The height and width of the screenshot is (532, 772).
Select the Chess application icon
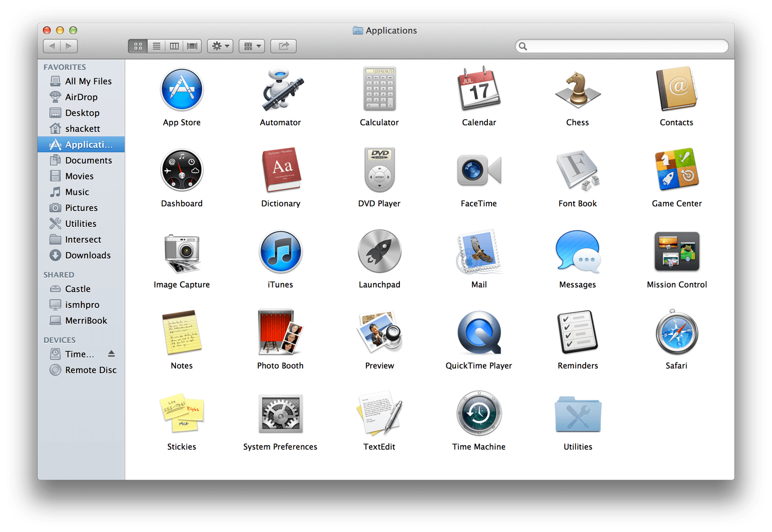(577, 90)
